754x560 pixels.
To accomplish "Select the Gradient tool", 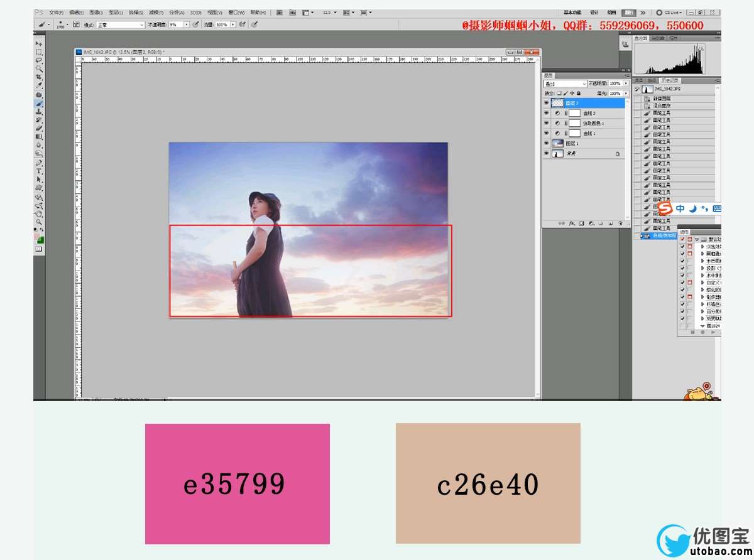I will (x=39, y=136).
